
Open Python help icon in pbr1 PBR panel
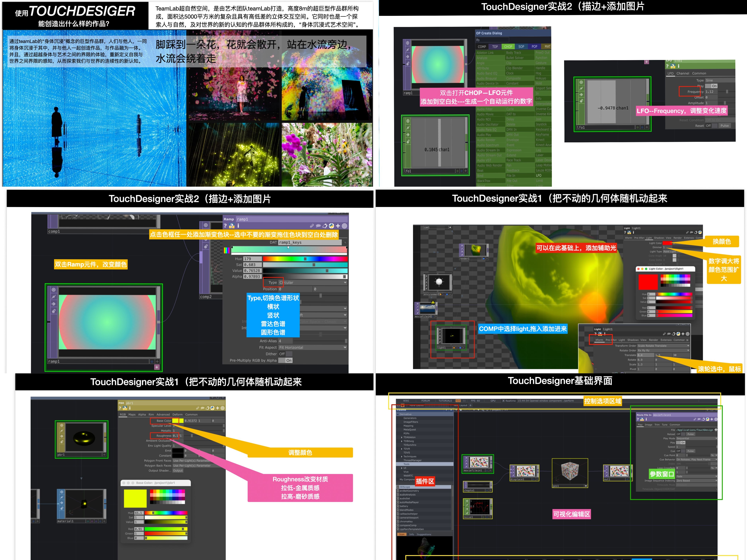[125, 408]
